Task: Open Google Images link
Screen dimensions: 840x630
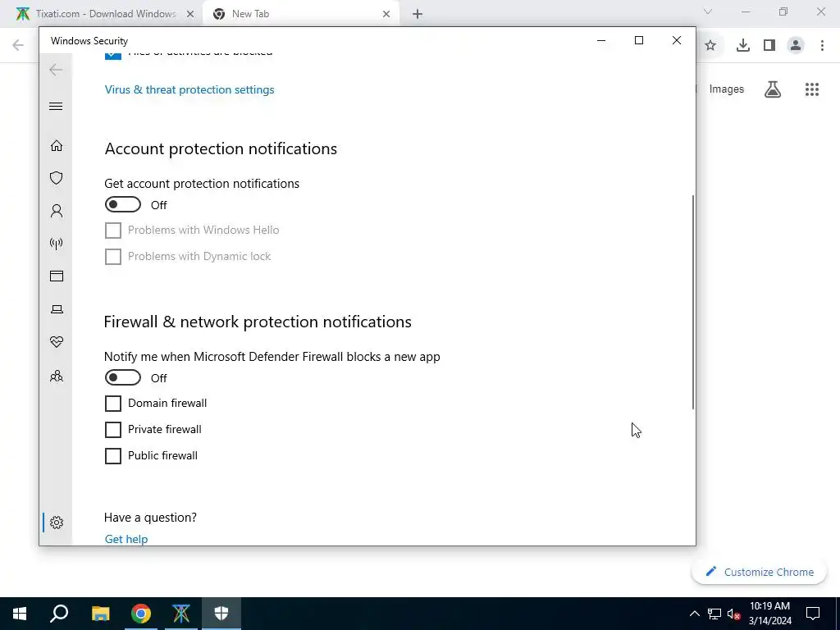Action: coord(727,89)
